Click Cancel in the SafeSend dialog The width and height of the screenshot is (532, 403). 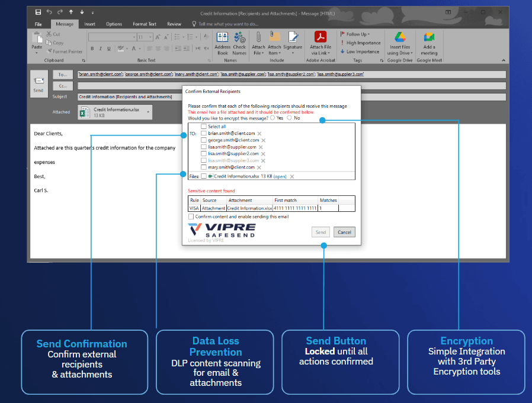344,232
